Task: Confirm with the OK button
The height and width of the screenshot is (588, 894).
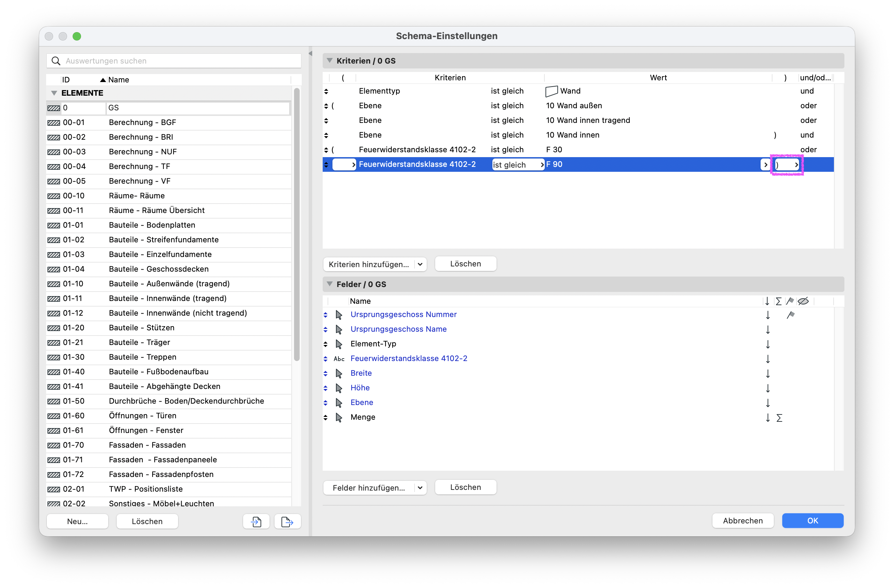Action: pyautogui.click(x=813, y=520)
